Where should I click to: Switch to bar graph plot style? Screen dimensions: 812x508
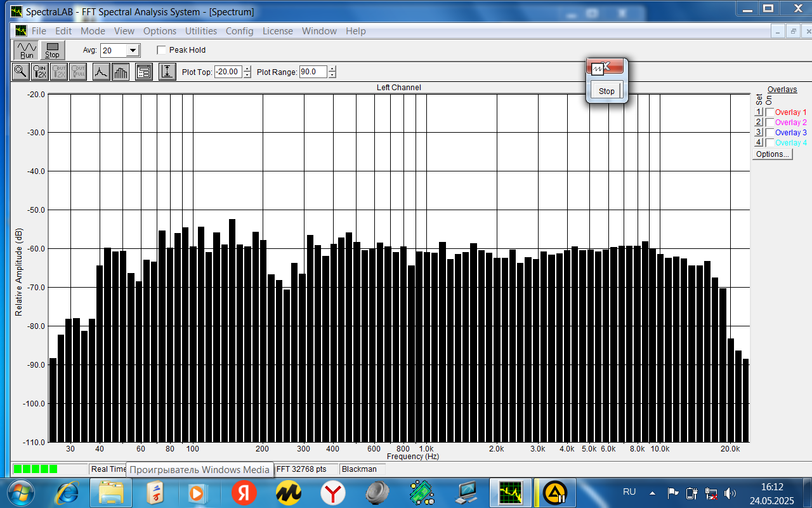121,72
